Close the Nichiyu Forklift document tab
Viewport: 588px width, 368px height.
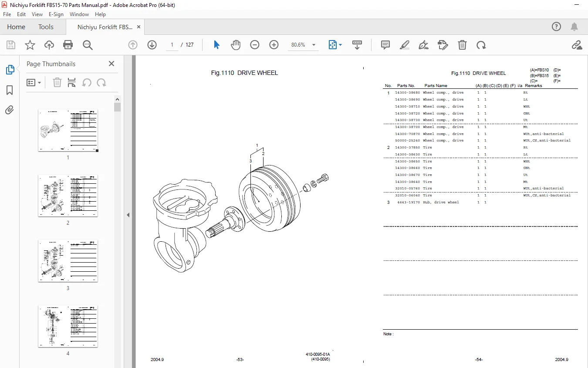click(139, 27)
